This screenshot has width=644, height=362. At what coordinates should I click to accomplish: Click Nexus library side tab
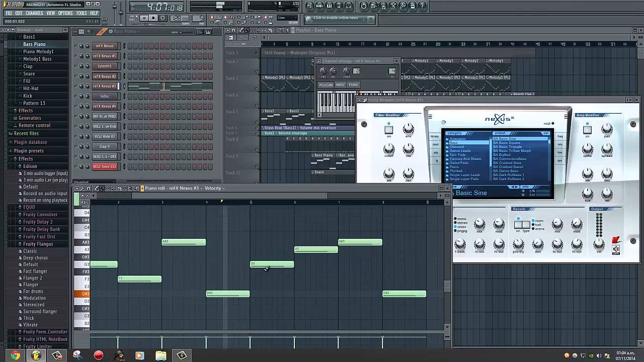434,137
